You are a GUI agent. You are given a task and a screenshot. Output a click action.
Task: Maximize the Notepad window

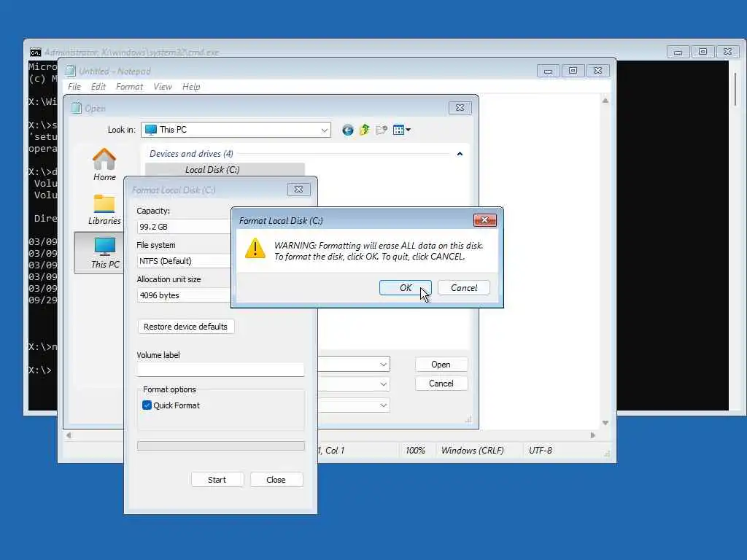coord(573,71)
